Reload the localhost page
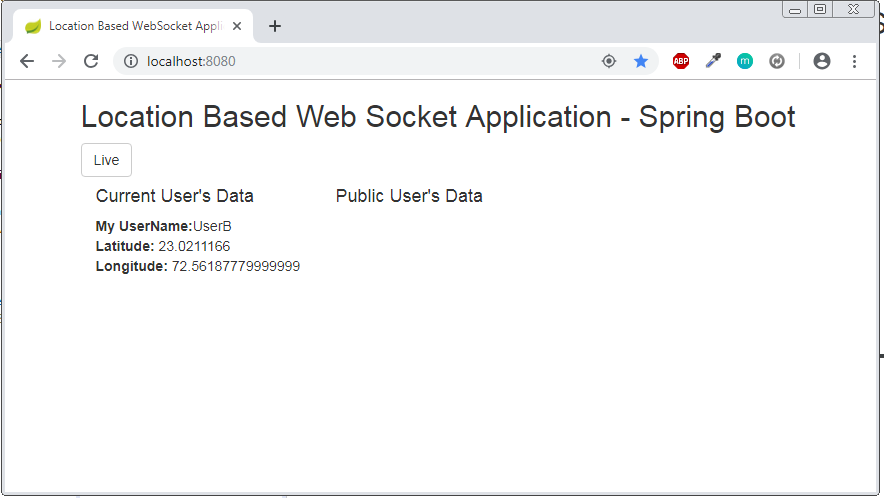This screenshot has height=498, width=884. pos(91,61)
